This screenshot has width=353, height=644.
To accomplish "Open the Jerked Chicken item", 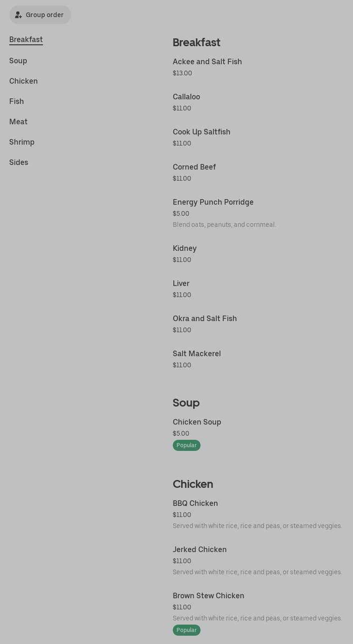I will [200, 550].
